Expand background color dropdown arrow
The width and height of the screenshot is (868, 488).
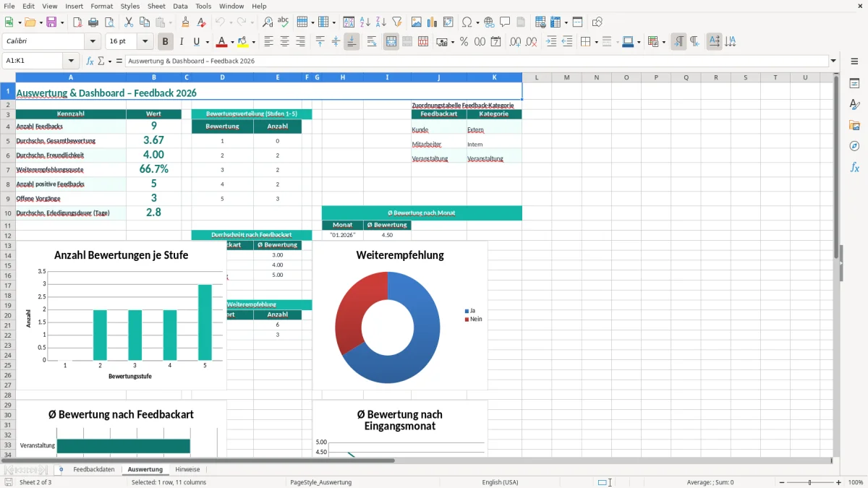253,42
